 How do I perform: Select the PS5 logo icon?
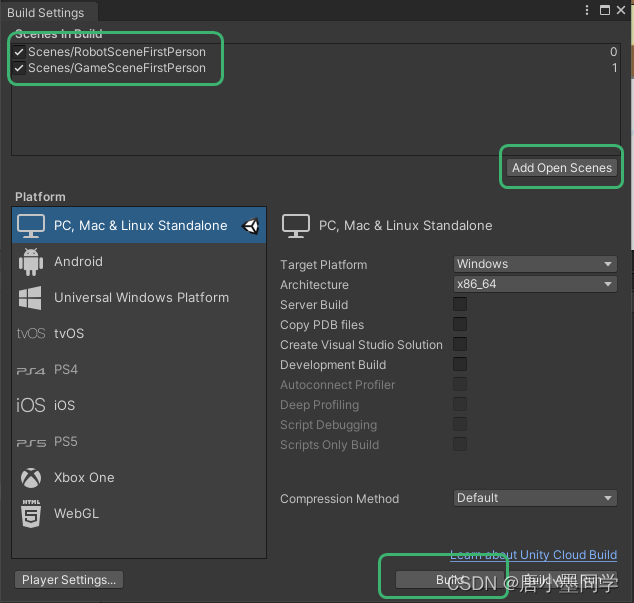(x=31, y=443)
